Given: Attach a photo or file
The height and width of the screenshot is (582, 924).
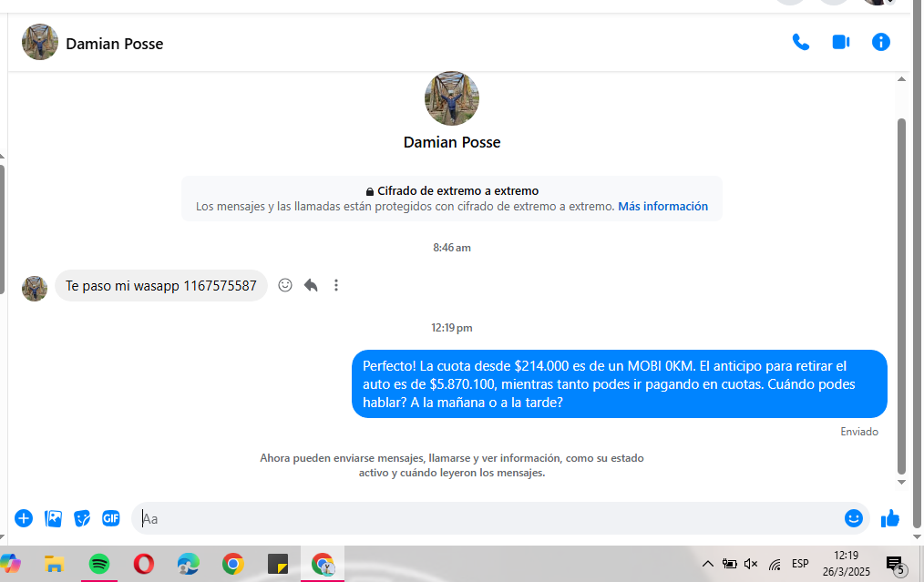Looking at the screenshot, I should (x=53, y=518).
